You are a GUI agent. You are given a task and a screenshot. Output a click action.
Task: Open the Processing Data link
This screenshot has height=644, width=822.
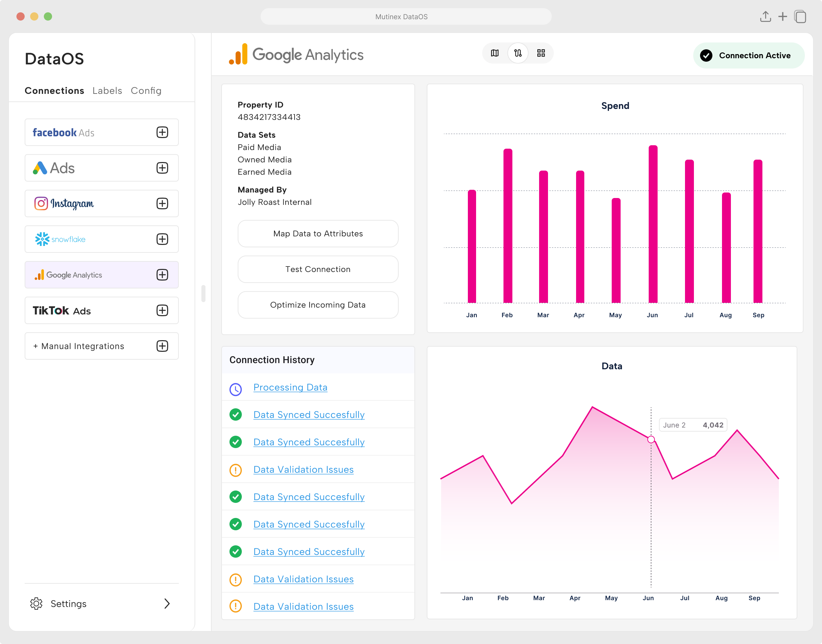pyautogui.click(x=290, y=387)
